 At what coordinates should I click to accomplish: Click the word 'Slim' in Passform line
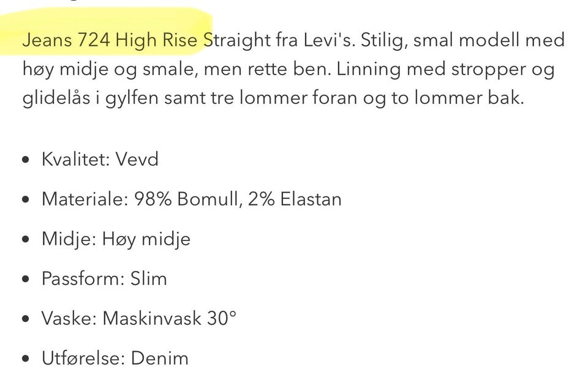click(148, 279)
